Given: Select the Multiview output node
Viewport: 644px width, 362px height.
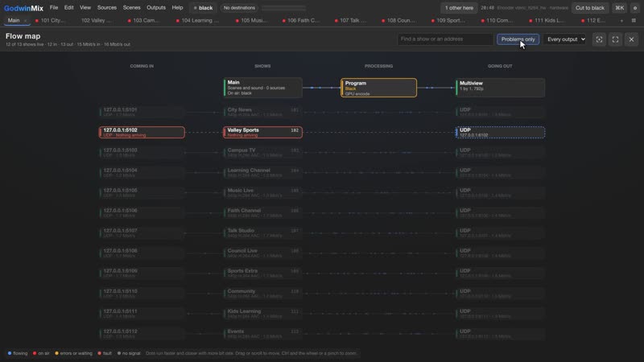Looking at the screenshot, I should click(500, 88).
